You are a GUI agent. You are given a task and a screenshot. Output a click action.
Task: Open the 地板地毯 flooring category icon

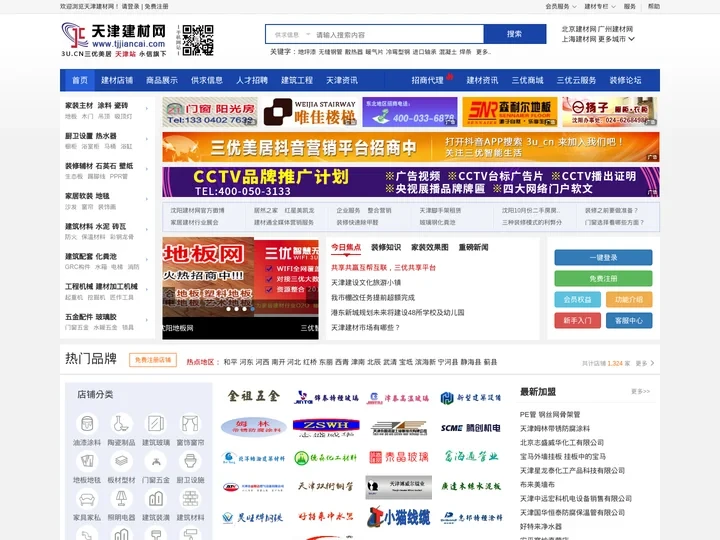(x=87, y=461)
